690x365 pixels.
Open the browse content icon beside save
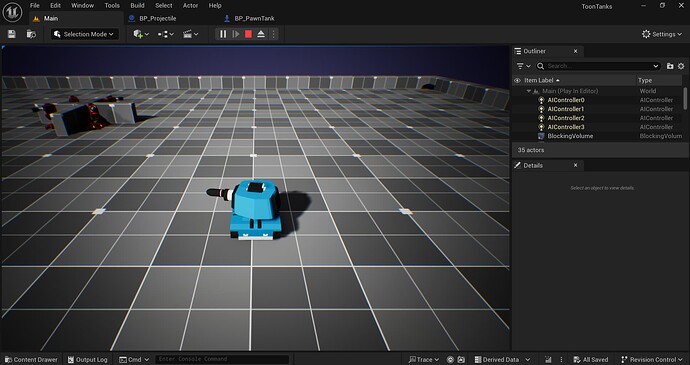click(x=31, y=34)
